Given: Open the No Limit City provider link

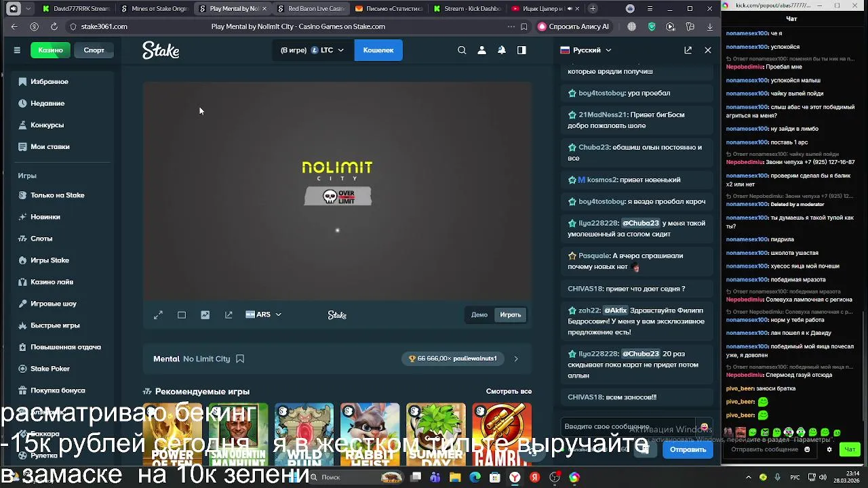Looking at the screenshot, I should tap(207, 359).
